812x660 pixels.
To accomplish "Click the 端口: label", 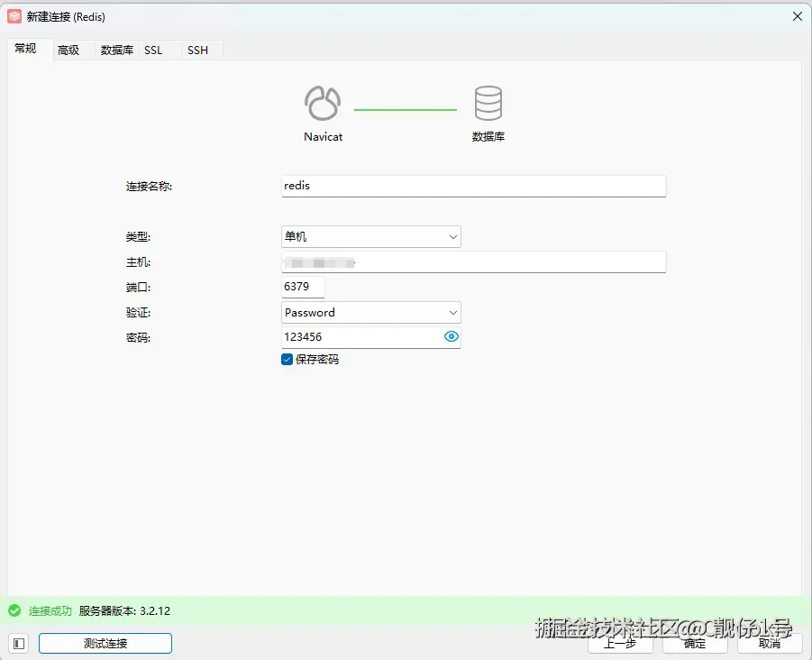I will click(138, 288).
